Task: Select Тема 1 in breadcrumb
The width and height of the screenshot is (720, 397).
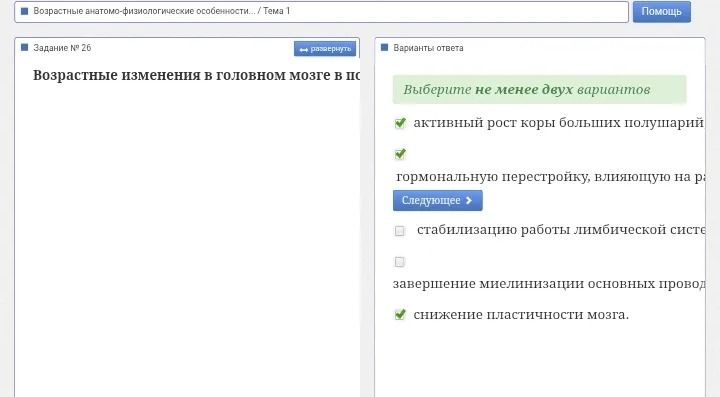Action: [276, 11]
